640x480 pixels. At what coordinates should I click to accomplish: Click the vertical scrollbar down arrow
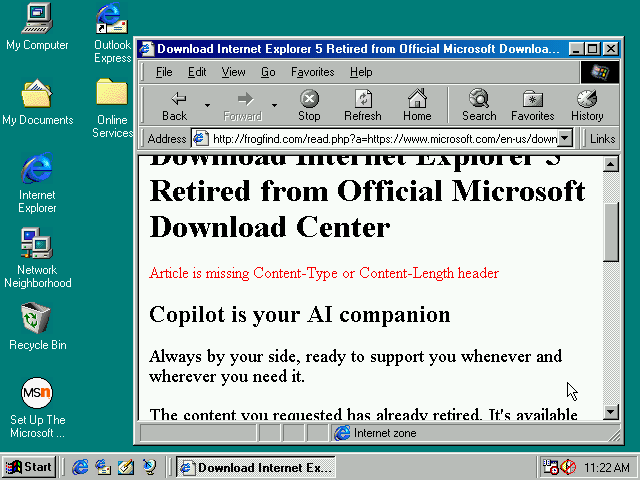click(x=611, y=412)
